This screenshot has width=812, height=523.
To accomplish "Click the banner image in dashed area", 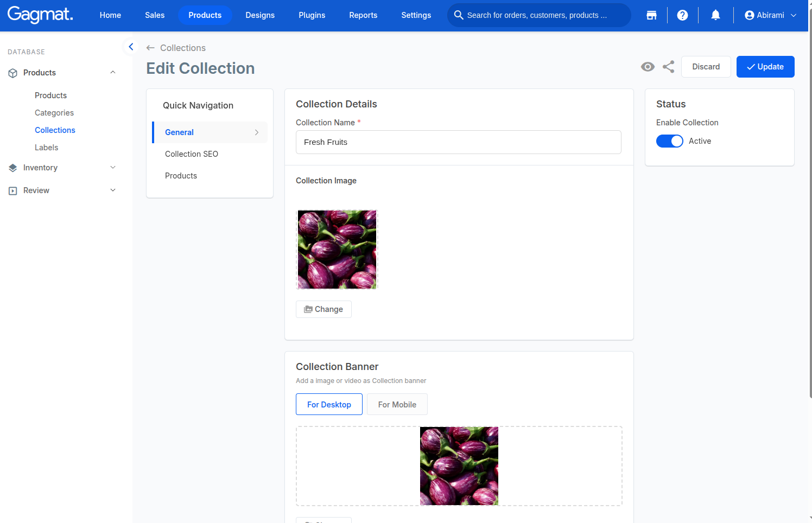I will pos(459,466).
